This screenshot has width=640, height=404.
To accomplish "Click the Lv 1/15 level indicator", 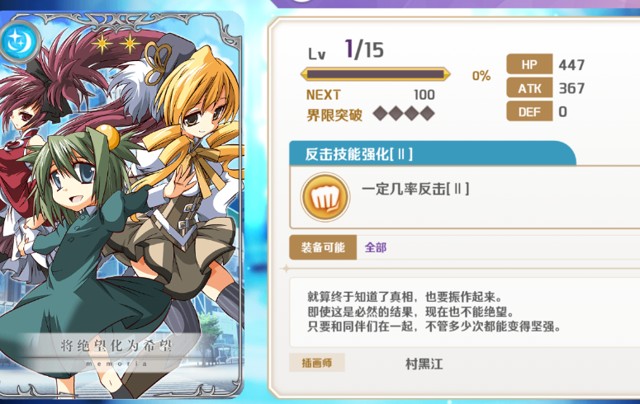I will click(346, 50).
